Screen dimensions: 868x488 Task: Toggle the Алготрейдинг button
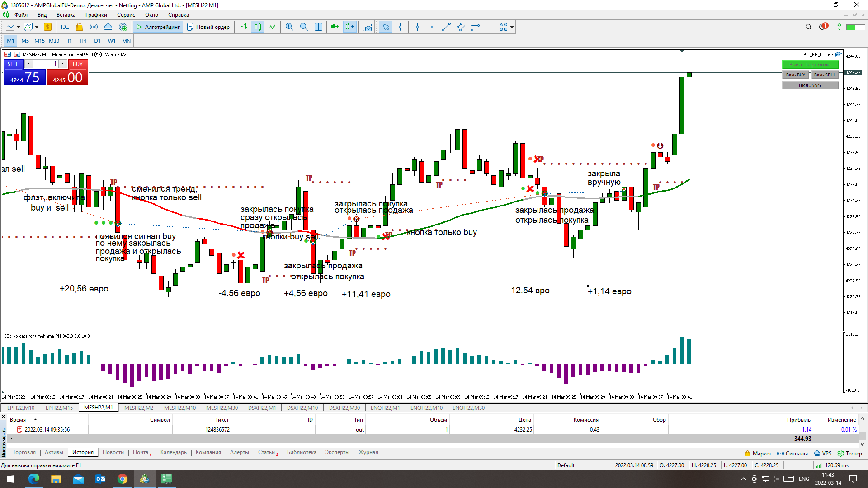pos(158,27)
